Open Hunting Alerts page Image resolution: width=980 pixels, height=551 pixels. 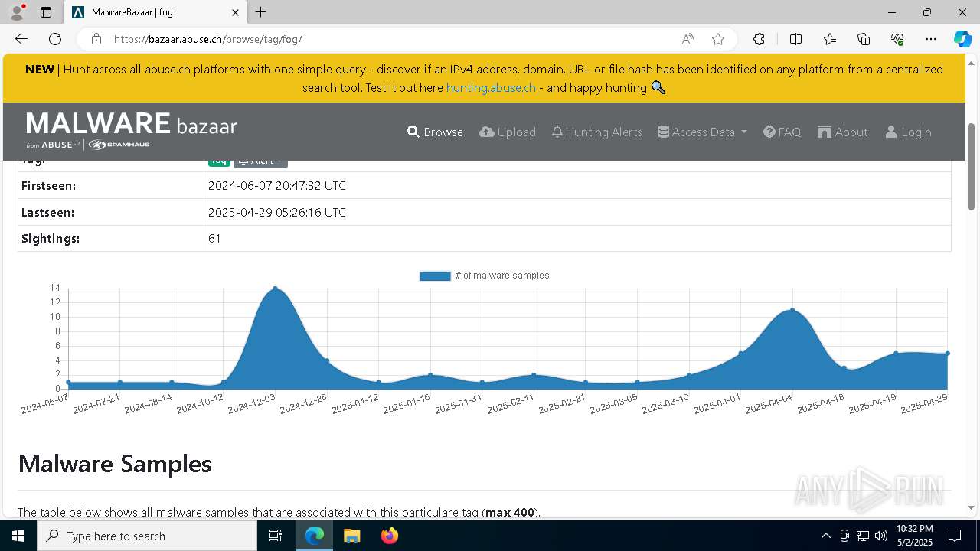tap(596, 132)
